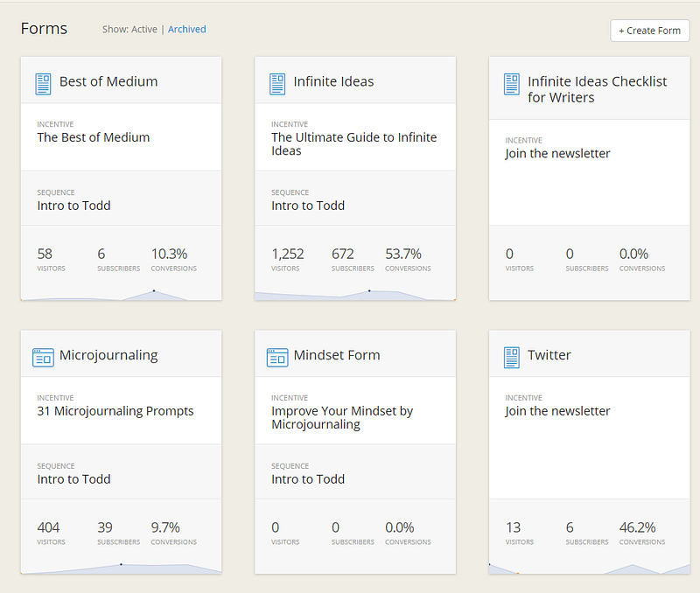Click the Best of Medium form icon
The height and width of the screenshot is (593, 700).
pos(43,84)
